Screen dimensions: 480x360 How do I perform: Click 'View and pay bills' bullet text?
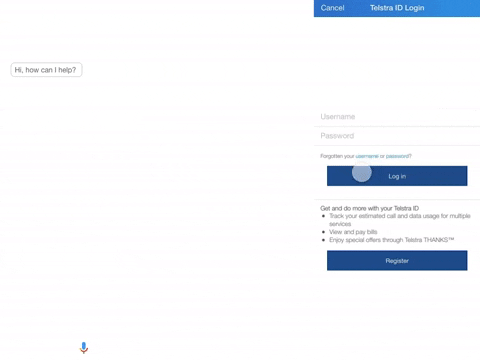(353, 232)
